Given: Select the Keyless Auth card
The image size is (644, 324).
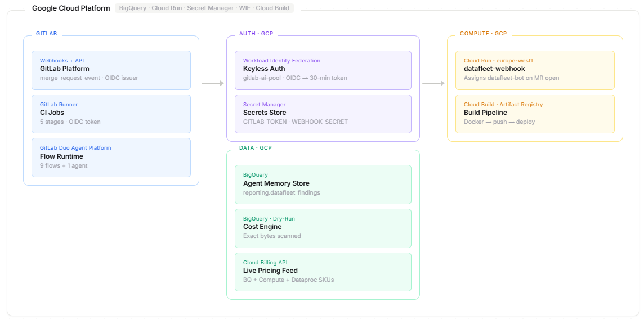Looking at the screenshot, I should click(323, 70).
